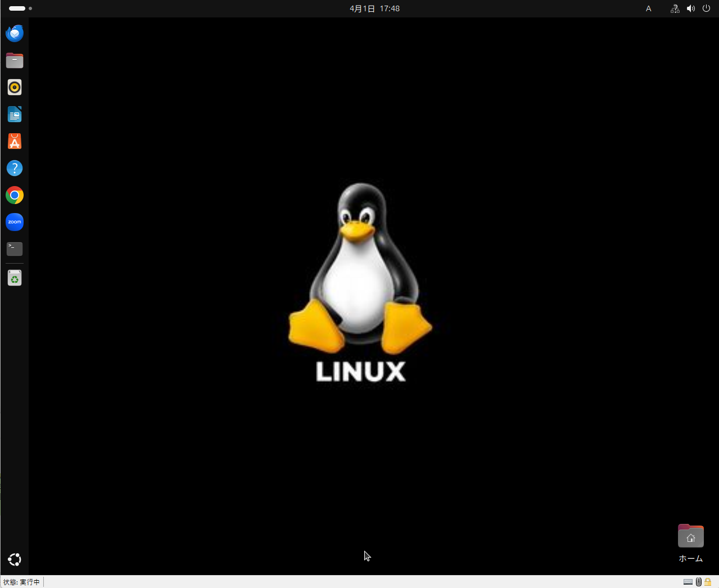Screen dimensions: 719x588
Task: Click the mouse integration status icon
Action: (x=699, y=582)
